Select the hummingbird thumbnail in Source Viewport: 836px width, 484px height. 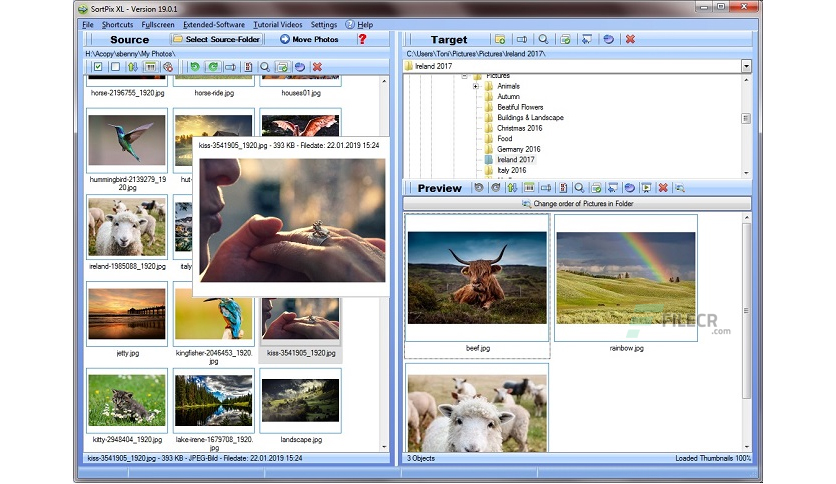tap(127, 141)
